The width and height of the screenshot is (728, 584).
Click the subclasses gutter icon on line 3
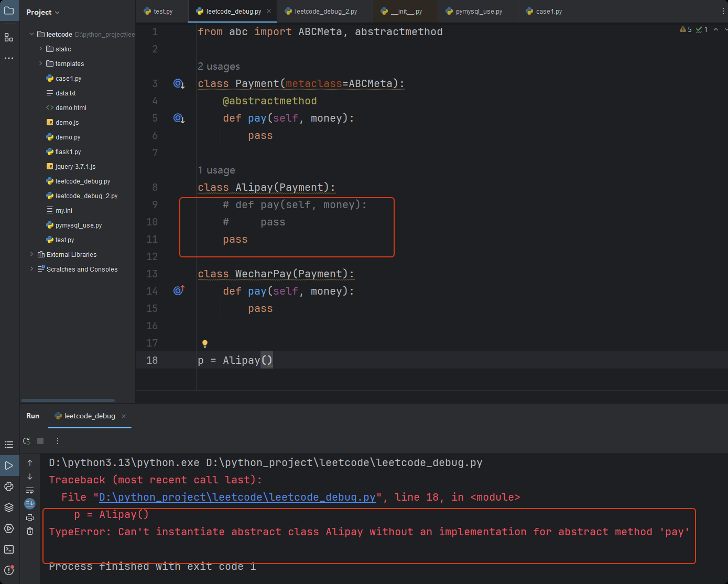tap(179, 84)
